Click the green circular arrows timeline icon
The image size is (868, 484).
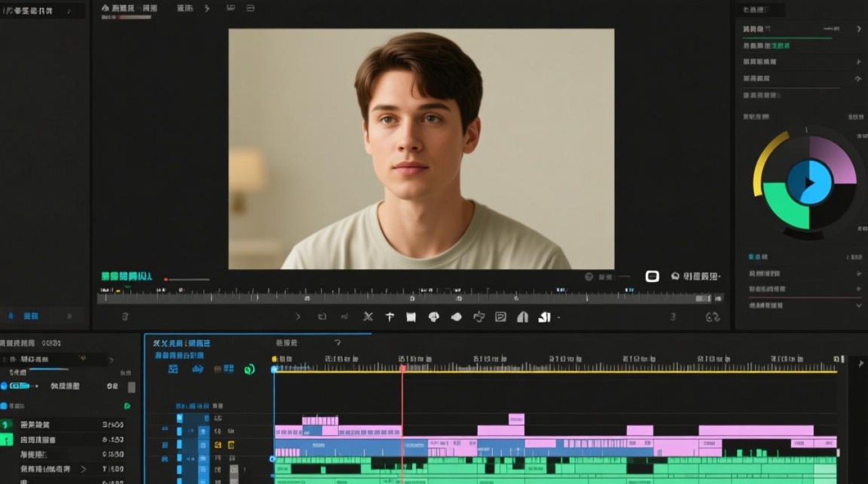[x=249, y=369]
